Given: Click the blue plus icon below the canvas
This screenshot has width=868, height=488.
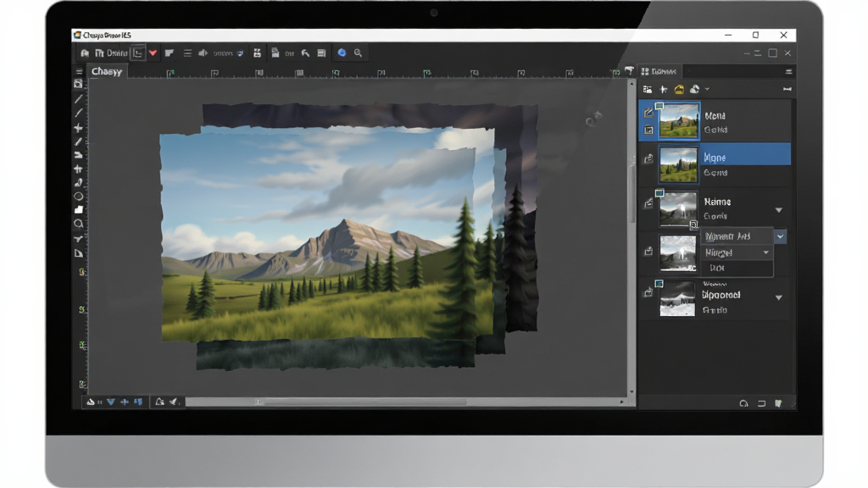Looking at the screenshot, I should click(x=125, y=402).
